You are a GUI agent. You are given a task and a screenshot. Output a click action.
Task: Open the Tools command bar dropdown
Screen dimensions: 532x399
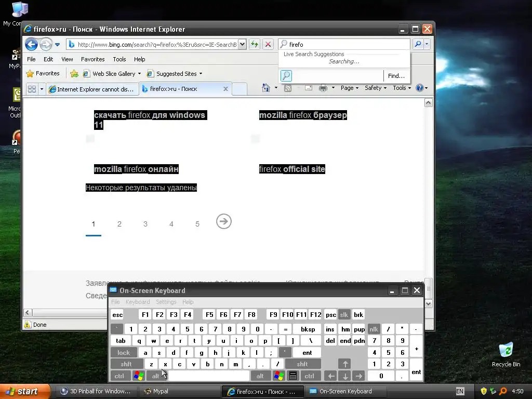click(402, 88)
